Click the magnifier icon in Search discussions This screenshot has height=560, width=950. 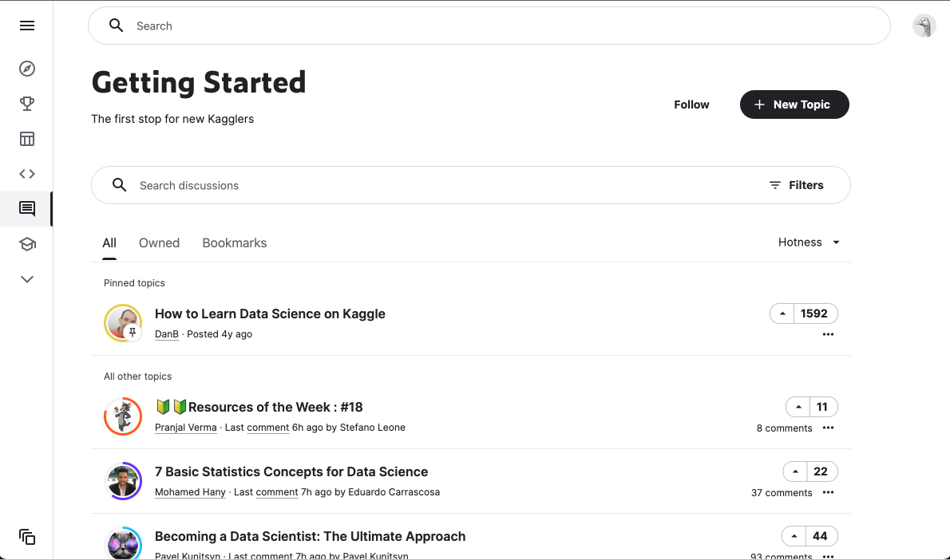pos(120,185)
